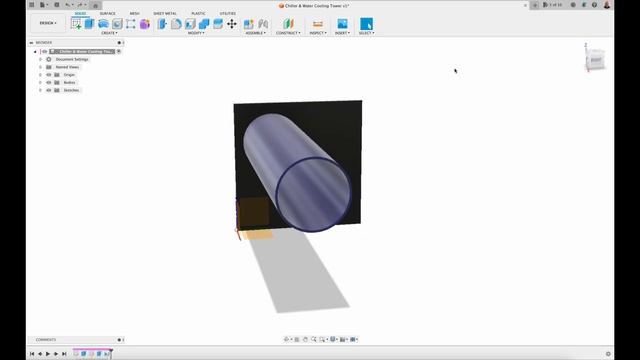This screenshot has width=640, height=360.
Task: Toggle visibility of Bodies folder
Action: point(49,82)
